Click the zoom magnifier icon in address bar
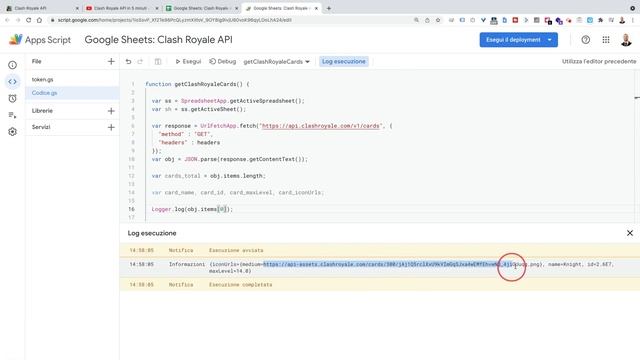 (x=416, y=20)
